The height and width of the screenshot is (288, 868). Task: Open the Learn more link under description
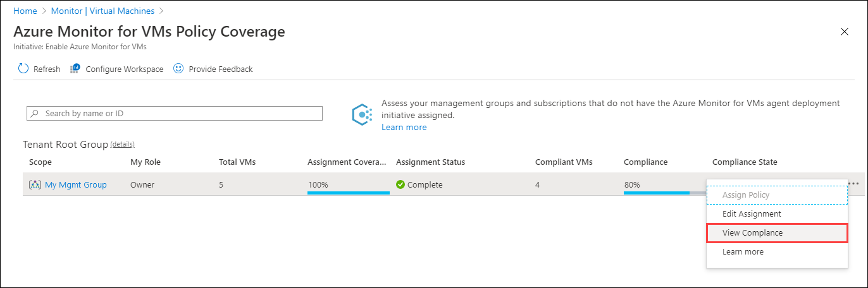(404, 128)
